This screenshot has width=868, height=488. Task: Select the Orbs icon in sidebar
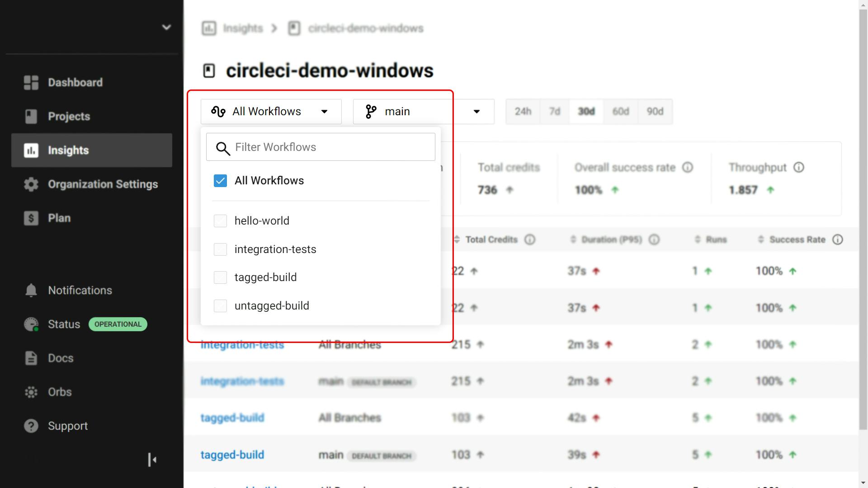(30, 392)
